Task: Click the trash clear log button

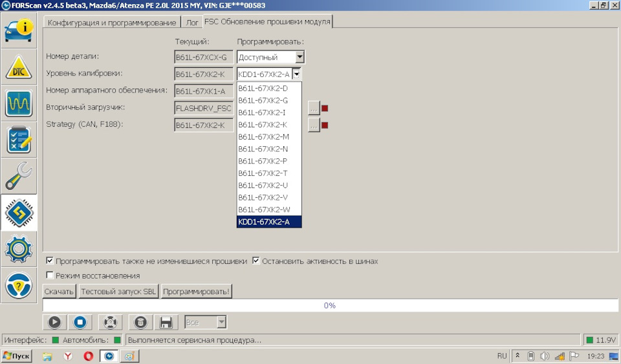Action: (140, 323)
